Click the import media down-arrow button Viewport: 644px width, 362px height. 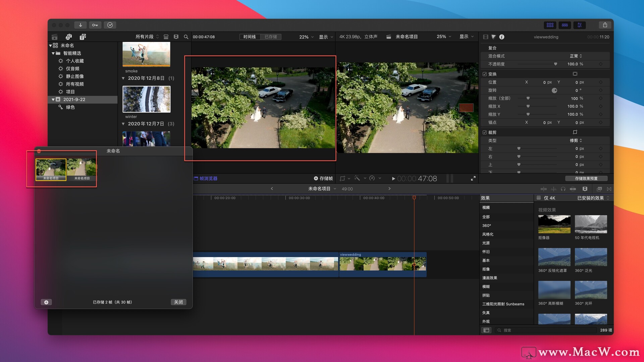(80, 25)
